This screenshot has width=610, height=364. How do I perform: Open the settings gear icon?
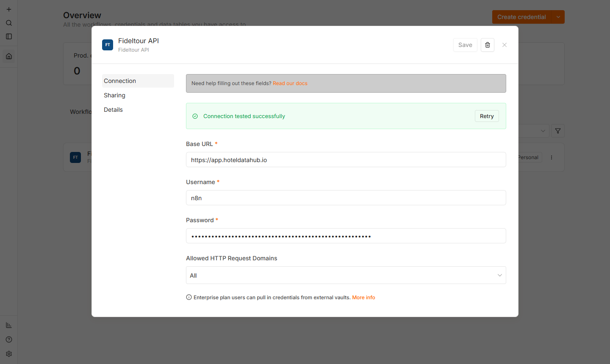pyautogui.click(x=9, y=354)
